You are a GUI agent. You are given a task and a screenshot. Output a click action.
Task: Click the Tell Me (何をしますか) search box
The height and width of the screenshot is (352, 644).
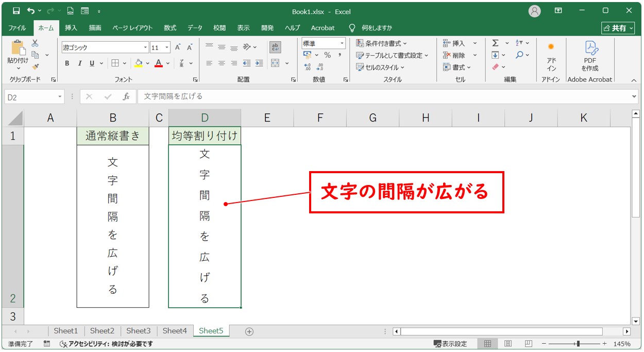[371, 28]
